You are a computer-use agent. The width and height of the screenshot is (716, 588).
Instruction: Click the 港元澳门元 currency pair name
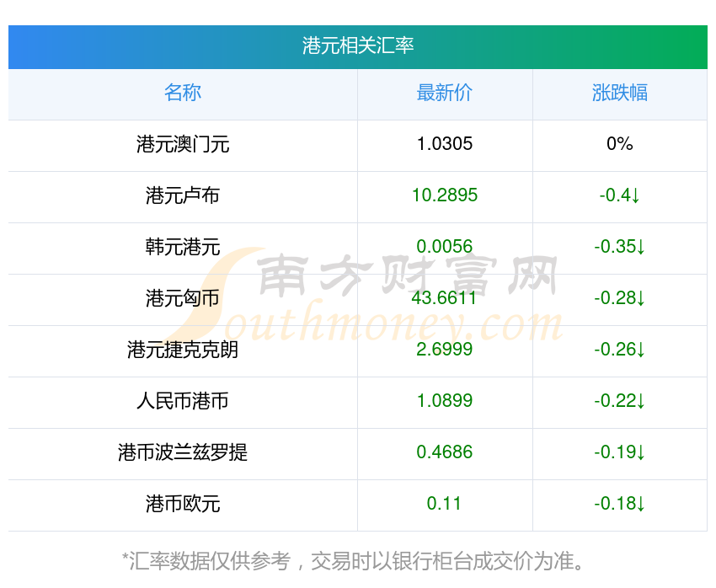(x=183, y=144)
